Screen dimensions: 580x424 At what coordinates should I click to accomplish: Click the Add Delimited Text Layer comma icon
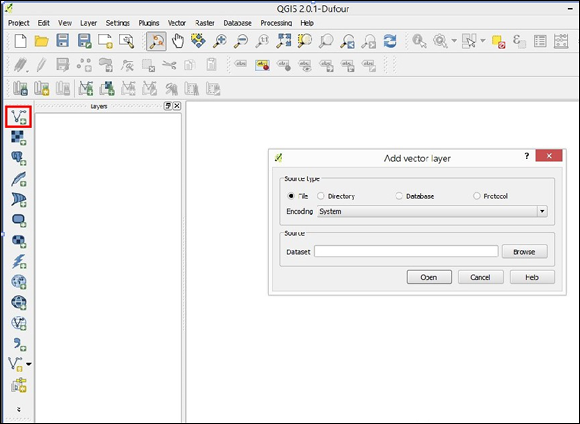click(19, 344)
